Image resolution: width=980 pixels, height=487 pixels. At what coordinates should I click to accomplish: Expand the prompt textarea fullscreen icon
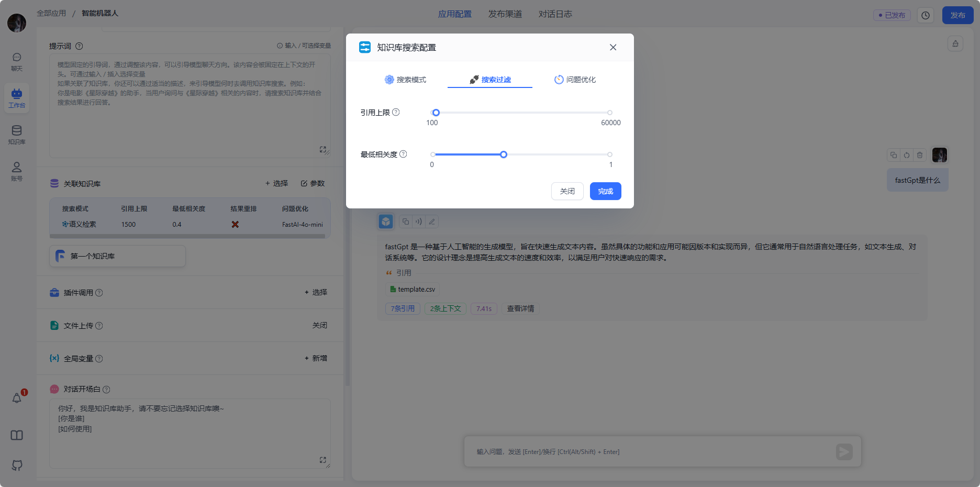323,150
